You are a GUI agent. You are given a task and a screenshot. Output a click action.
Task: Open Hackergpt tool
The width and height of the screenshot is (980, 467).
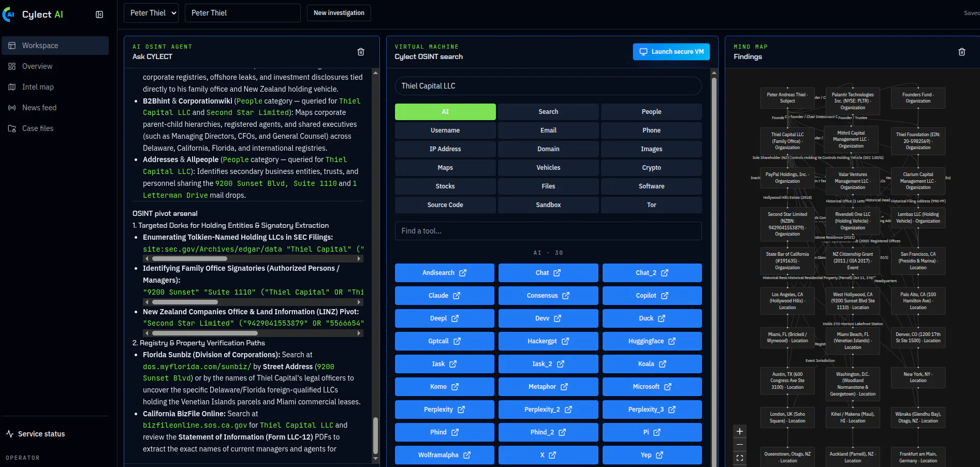[548, 341]
